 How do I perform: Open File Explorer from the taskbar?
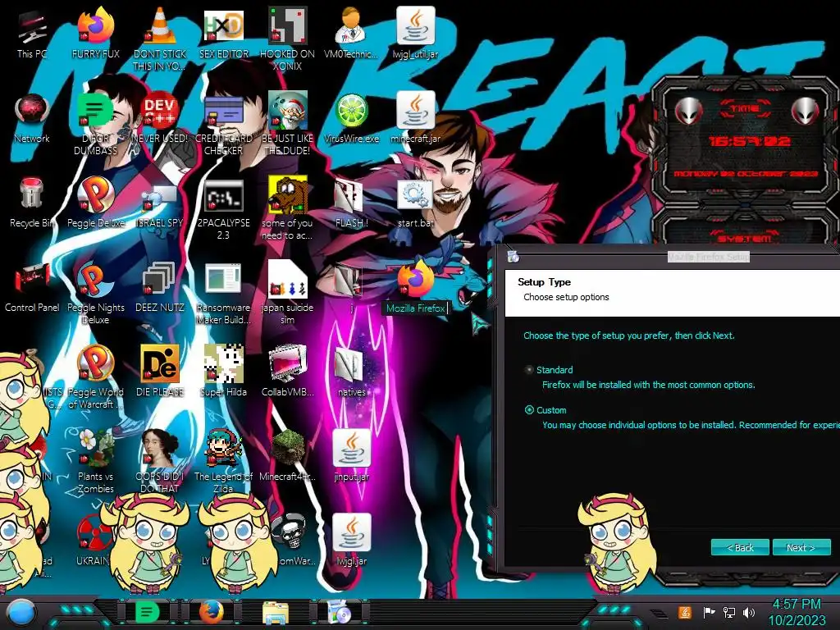(x=276, y=613)
